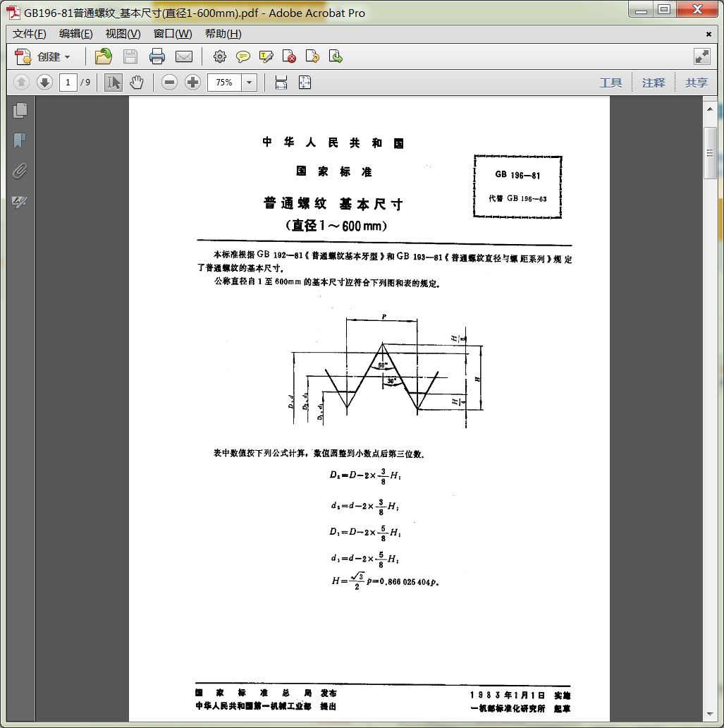Add a sticky note comment
Screen dimensions: 724x728
coord(243,57)
